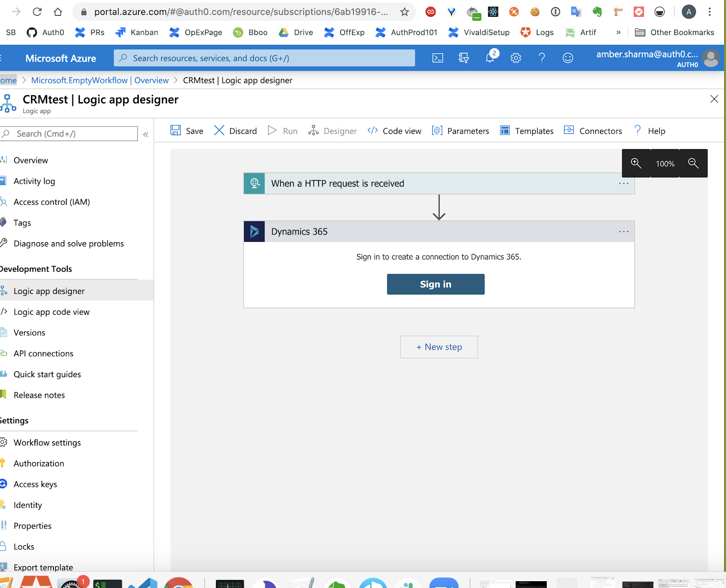Show more bookmarks with the chevron
Viewport: 726px width, 588px height.
618,32
